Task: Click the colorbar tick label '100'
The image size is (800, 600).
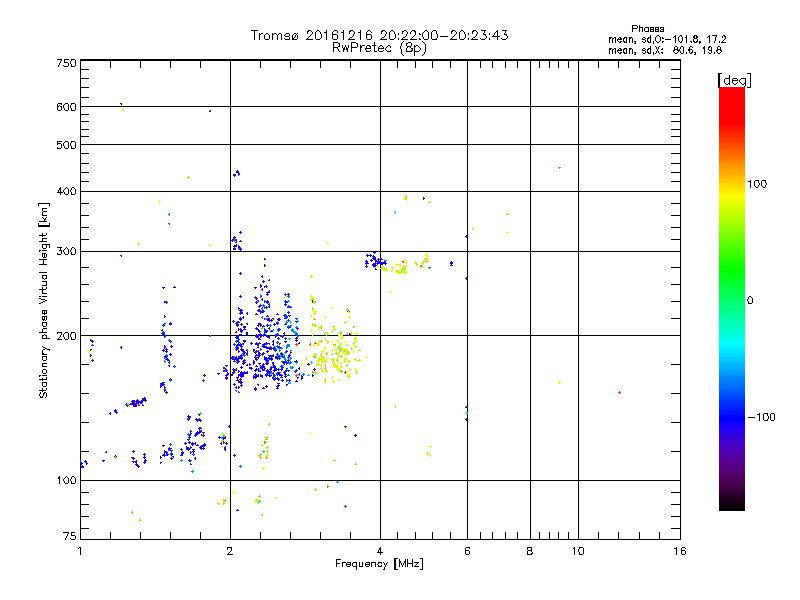Action: click(x=757, y=184)
